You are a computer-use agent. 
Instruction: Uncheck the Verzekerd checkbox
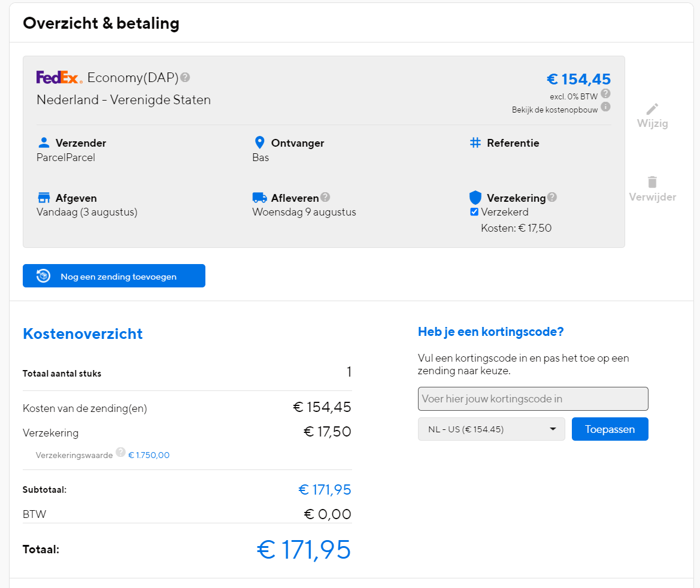[474, 212]
